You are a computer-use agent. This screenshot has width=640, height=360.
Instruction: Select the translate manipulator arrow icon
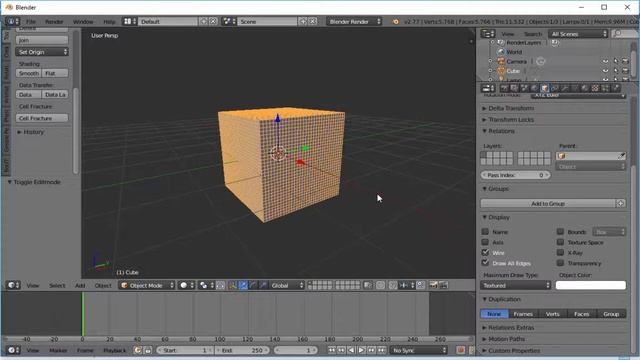(243, 285)
